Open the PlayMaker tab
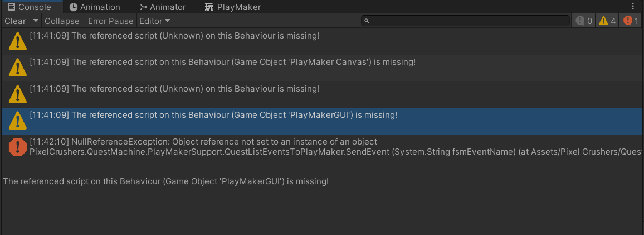Screen dimensions: 644x235 (x=232, y=7)
